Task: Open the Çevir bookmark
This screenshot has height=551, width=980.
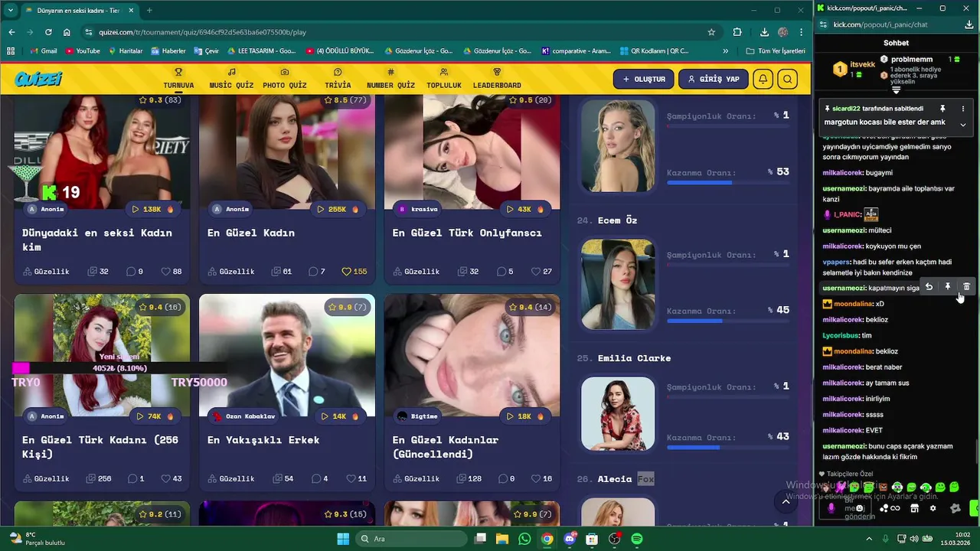Action: (206, 51)
